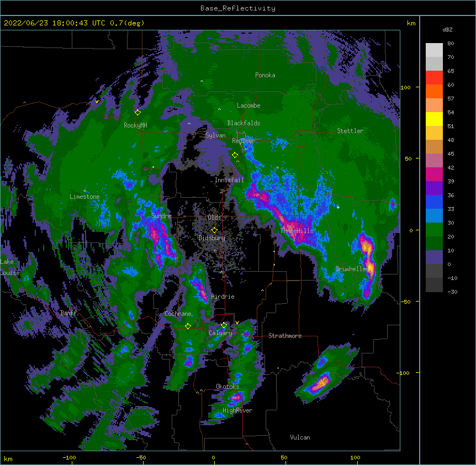Viewport: 476px width, 465px height.
Task: Select the Lacombe city label
Action: [x=248, y=105]
